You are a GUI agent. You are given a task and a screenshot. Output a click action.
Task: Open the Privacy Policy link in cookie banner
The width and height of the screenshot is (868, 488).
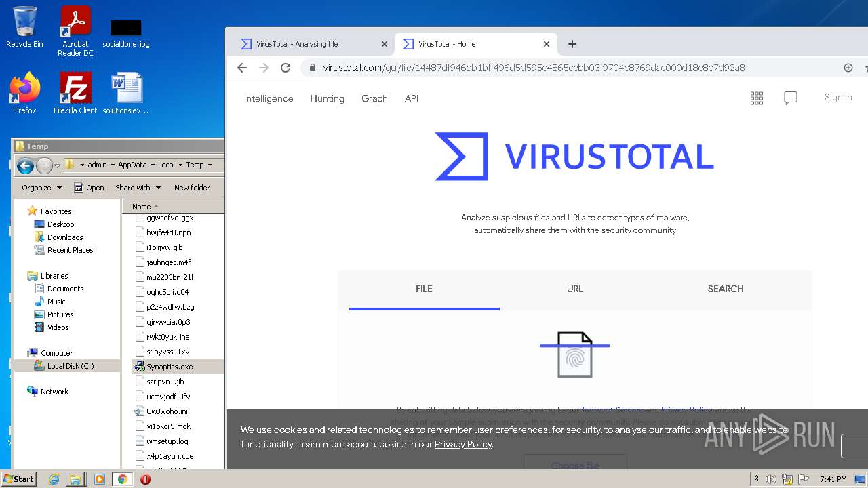(463, 445)
